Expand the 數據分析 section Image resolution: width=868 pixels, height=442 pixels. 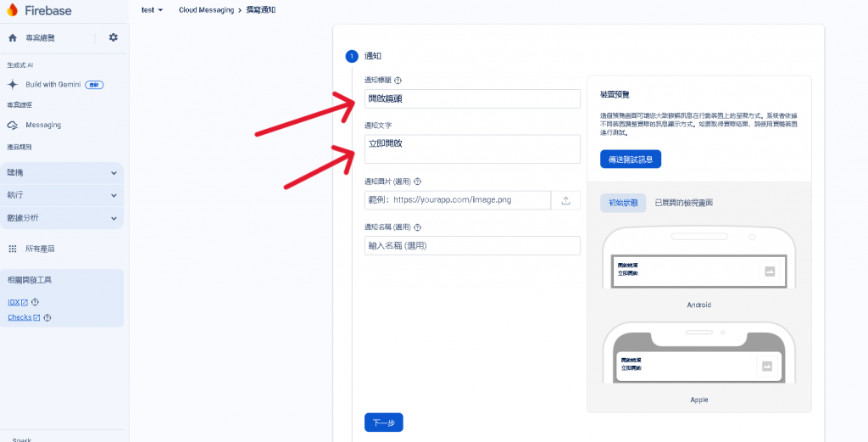(62, 218)
